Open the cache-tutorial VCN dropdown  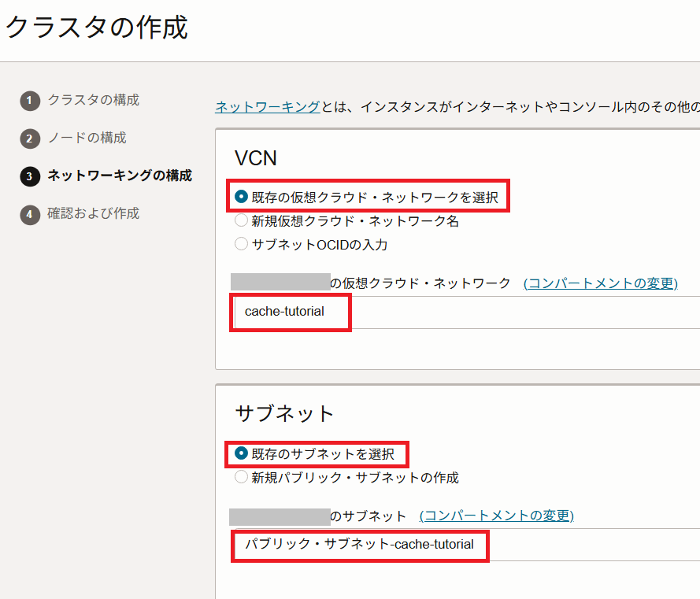point(465,312)
